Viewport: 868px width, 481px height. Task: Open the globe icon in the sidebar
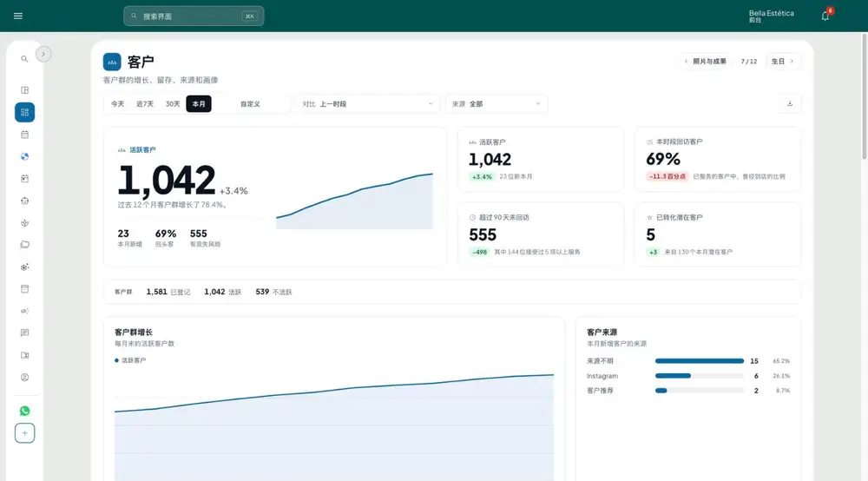25,156
